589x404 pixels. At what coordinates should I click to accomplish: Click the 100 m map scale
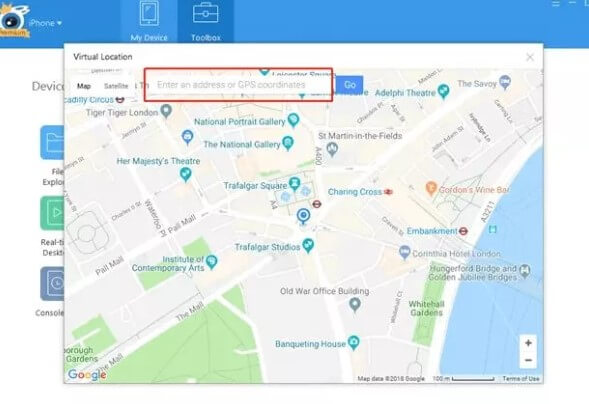463,378
